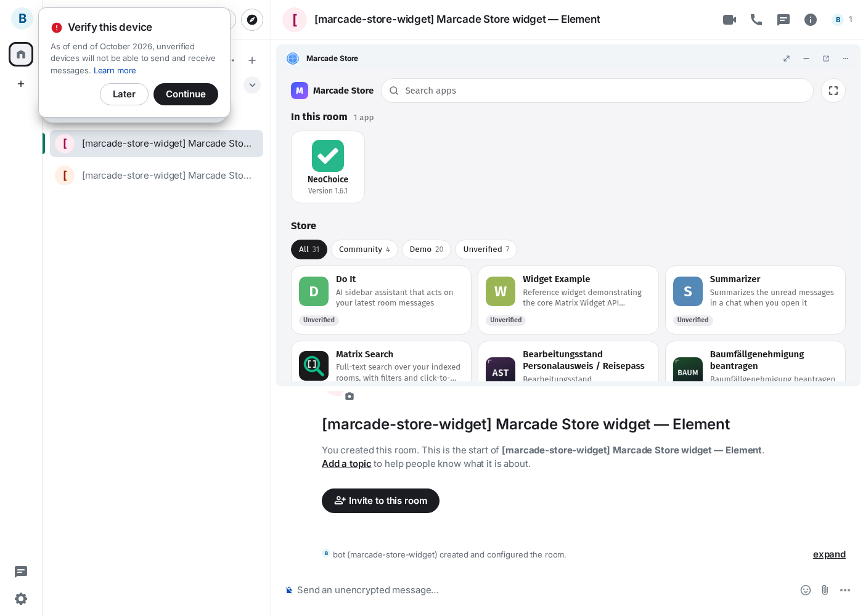Open the NeoChoice app card
The width and height of the screenshot is (863, 616).
click(x=328, y=167)
